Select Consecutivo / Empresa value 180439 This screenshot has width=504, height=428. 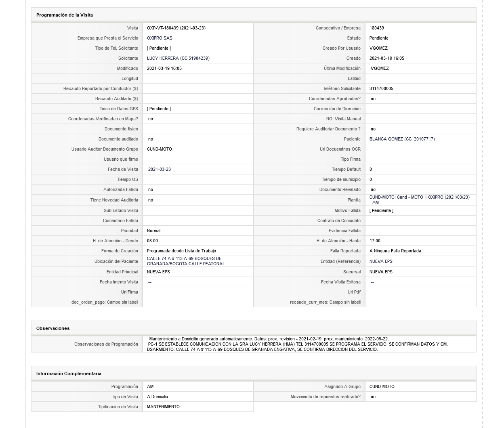[x=377, y=28]
